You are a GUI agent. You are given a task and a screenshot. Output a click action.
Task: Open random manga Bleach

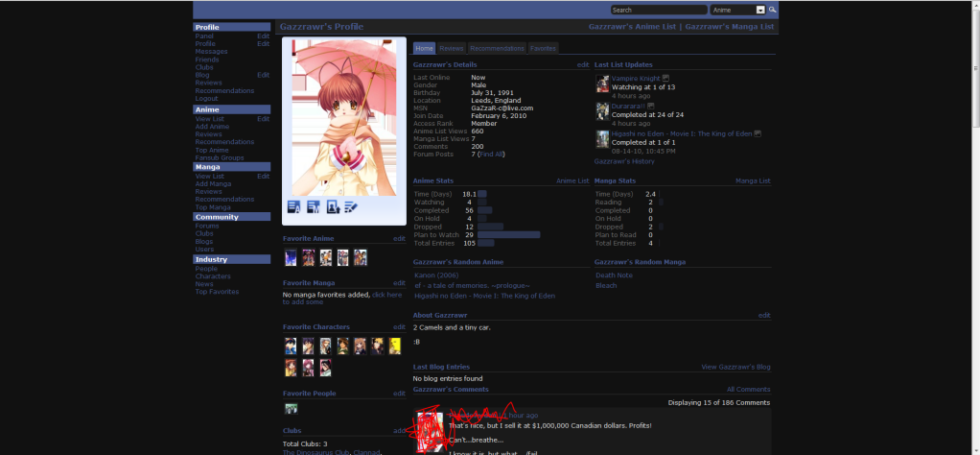pyautogui.click(x=606, y=285)
